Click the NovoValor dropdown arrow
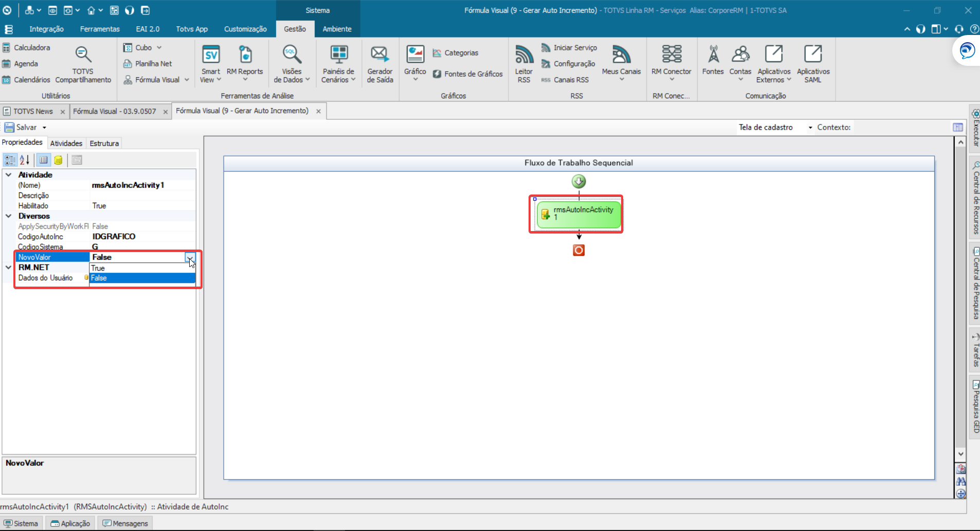The width and height of the screenshot is (980, 531). pyautogui.click(x=190, y=257)
